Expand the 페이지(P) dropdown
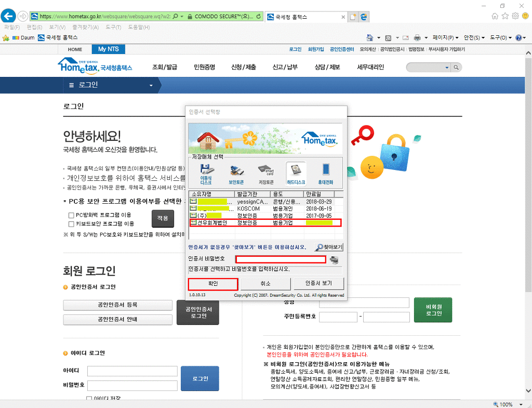The height and width of the screenshot is (408, 532). coord(446,37)
